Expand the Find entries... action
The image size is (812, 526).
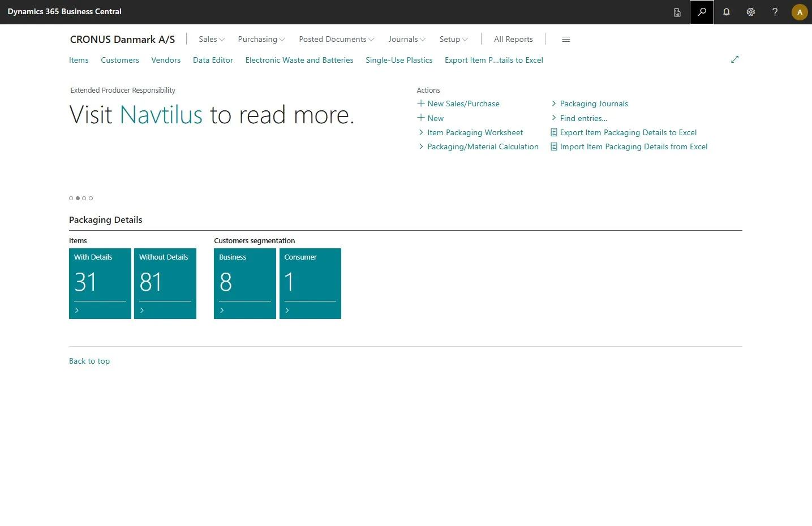[x=554, y=118]
